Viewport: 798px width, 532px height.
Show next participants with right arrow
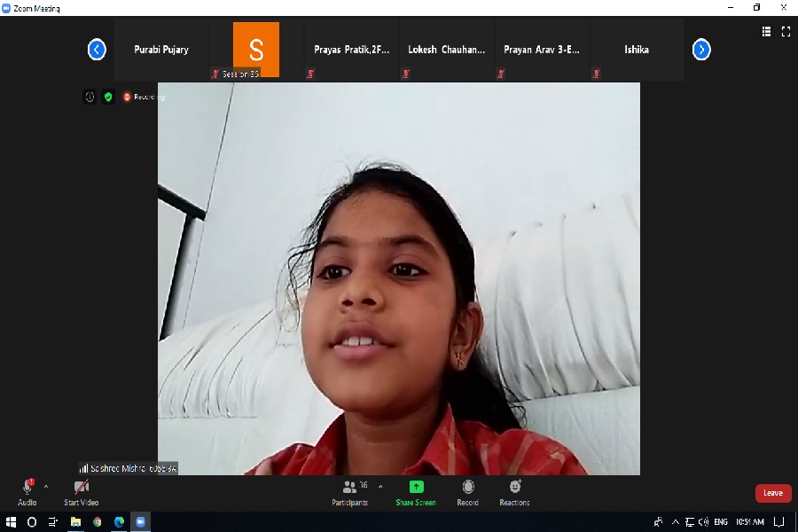point(701,50)
